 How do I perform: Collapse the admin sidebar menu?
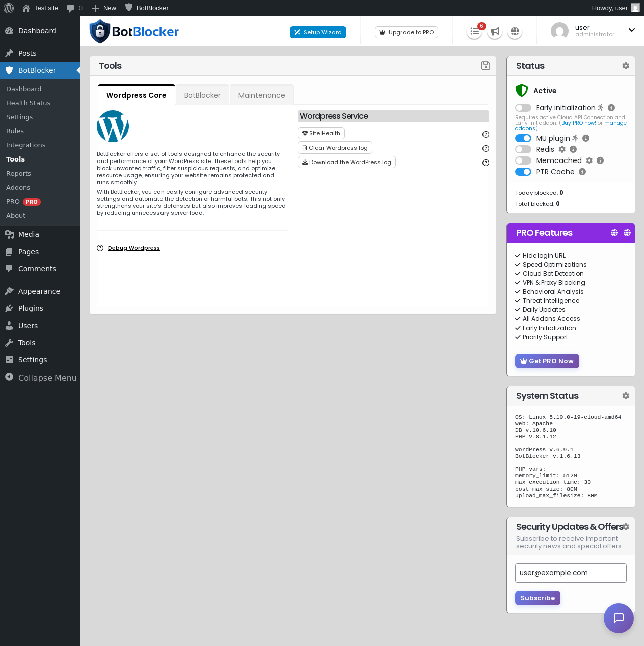(x=40, y=378)
